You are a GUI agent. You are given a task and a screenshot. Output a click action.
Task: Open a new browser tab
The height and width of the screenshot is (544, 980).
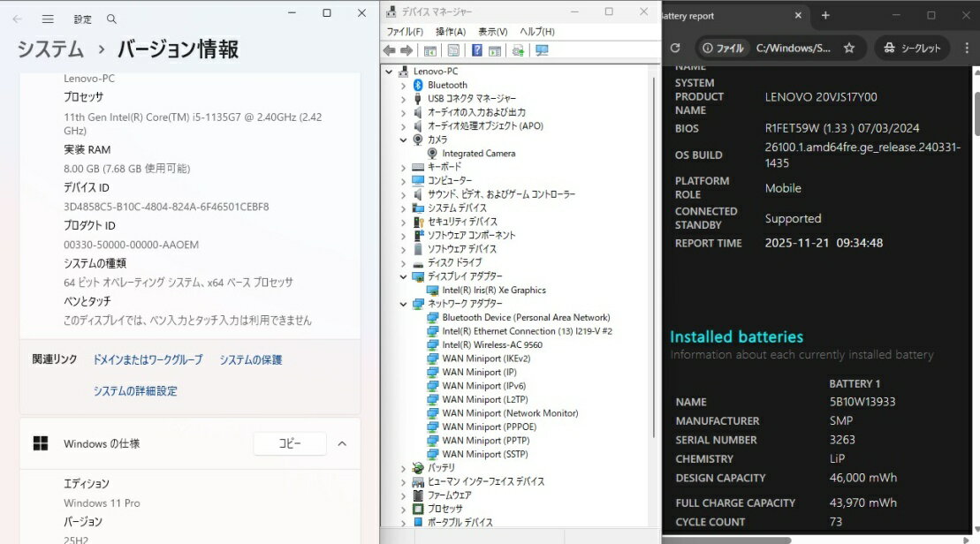[825, 15]
